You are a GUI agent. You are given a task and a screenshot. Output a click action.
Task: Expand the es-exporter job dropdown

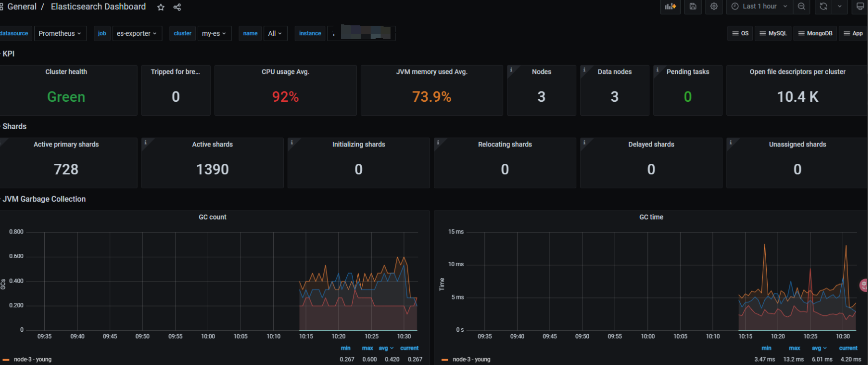click(x=137, y=33)
